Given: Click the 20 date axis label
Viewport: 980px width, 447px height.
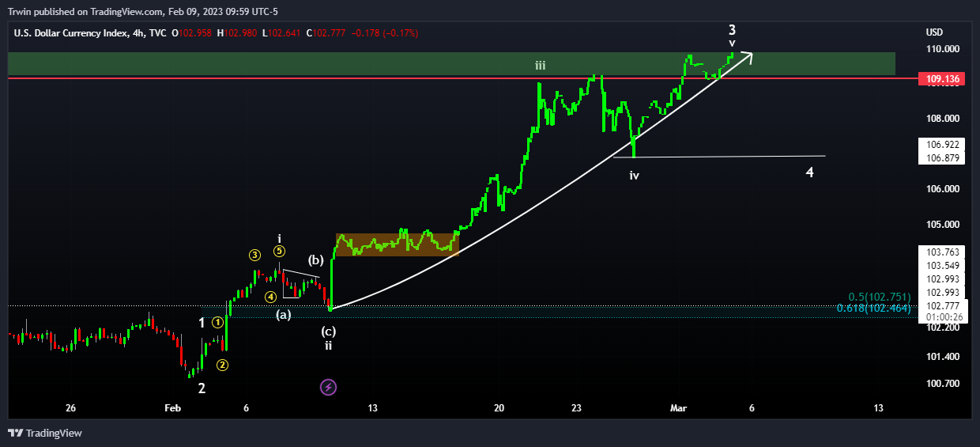Looking at the screenshot, I should [498, 408].
